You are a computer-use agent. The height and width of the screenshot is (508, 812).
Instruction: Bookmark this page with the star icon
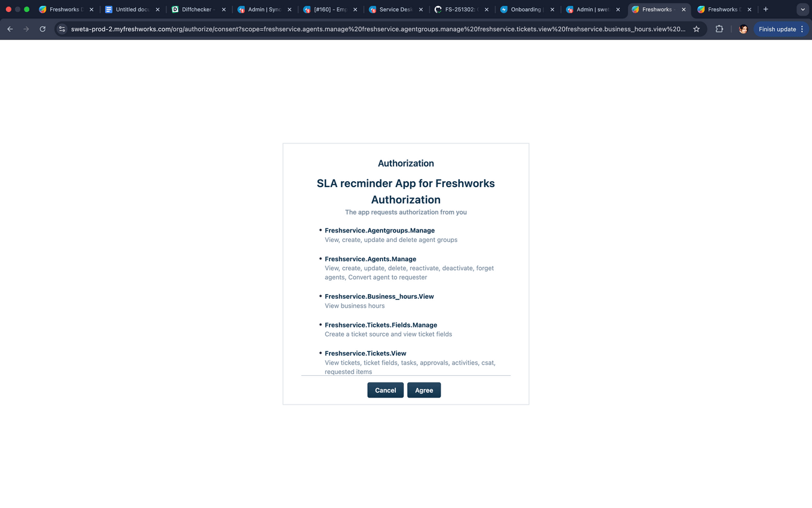click(696, 29)
